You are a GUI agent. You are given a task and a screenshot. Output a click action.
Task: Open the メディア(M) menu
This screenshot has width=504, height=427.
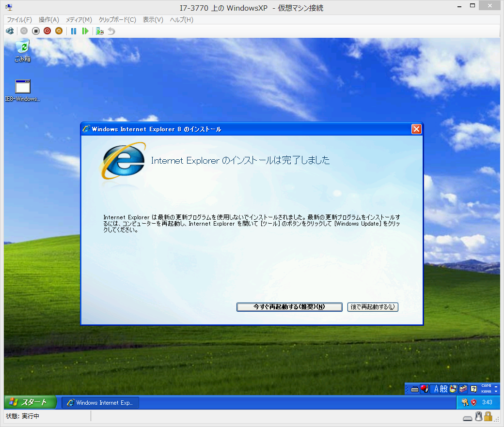[x=79, y=19]
